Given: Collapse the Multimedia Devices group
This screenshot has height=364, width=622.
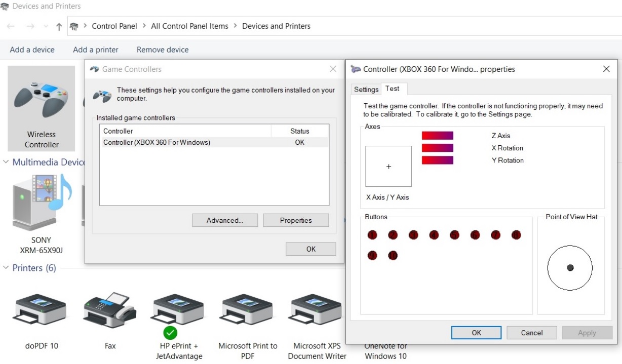Looking at the screenshot, I should point(6,162).
